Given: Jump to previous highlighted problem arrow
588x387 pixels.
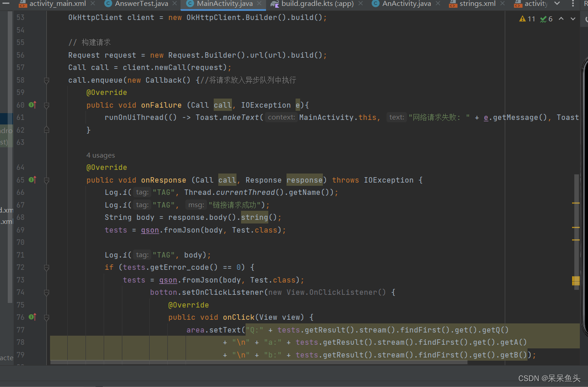Looking at the screenshot, I should pyautogui.click(x=561, y=19).
